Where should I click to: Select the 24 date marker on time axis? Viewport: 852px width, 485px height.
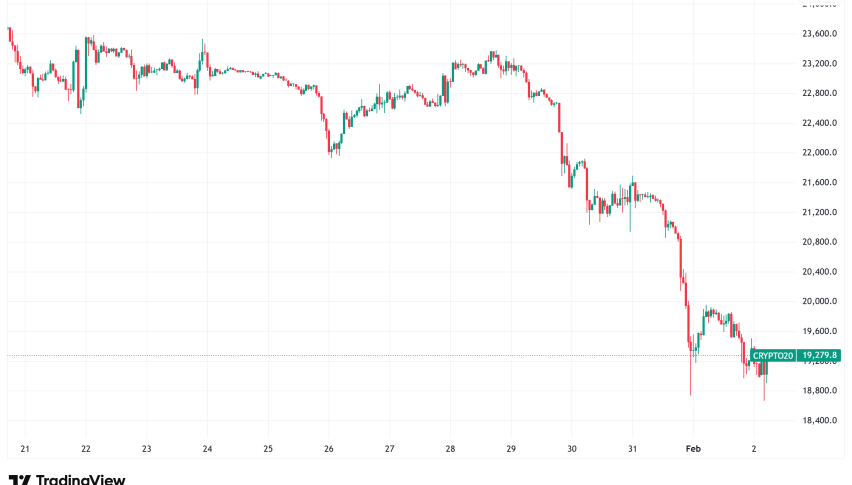207,449
